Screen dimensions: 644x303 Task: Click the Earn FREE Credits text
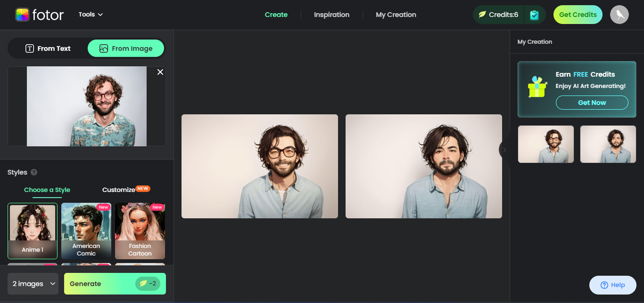pyautogui.click(x=585, y=74)
